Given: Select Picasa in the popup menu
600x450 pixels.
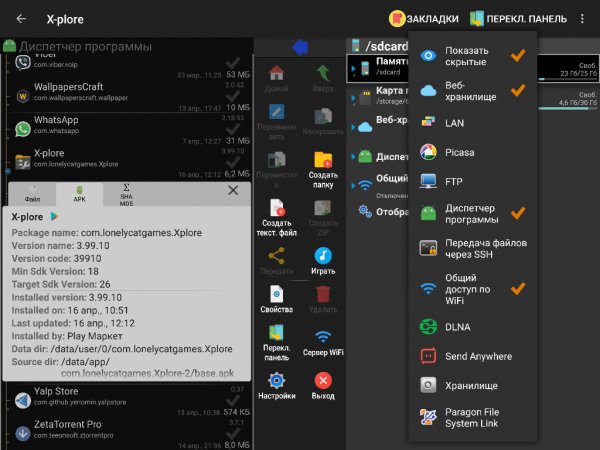Looking at the screenshot, I should point(473,152).
